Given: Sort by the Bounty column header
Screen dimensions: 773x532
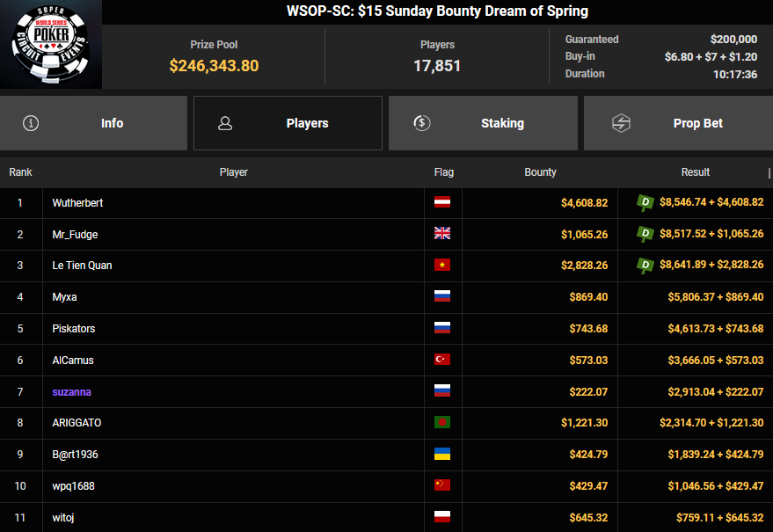Looking at the screenshot, I should tap(540, 172).
